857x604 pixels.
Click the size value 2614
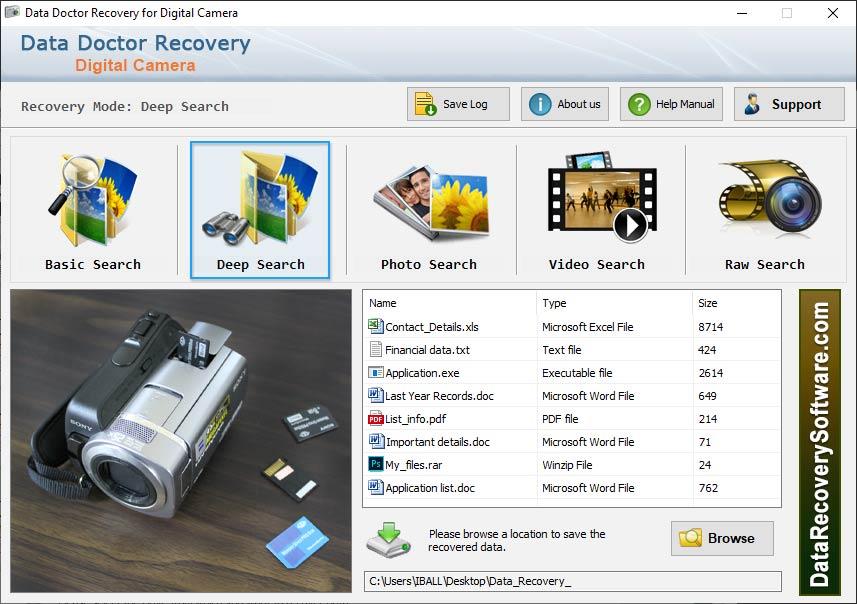tap(711, 373)
